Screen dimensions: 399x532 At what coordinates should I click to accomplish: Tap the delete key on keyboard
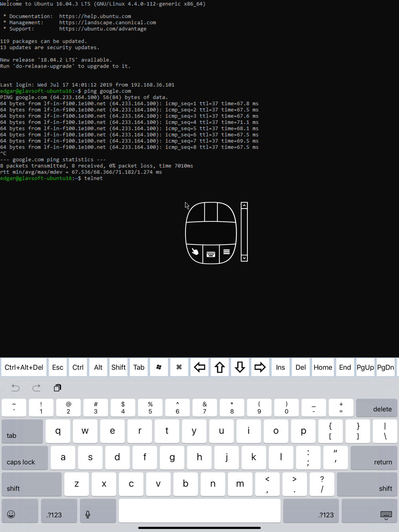377,408
